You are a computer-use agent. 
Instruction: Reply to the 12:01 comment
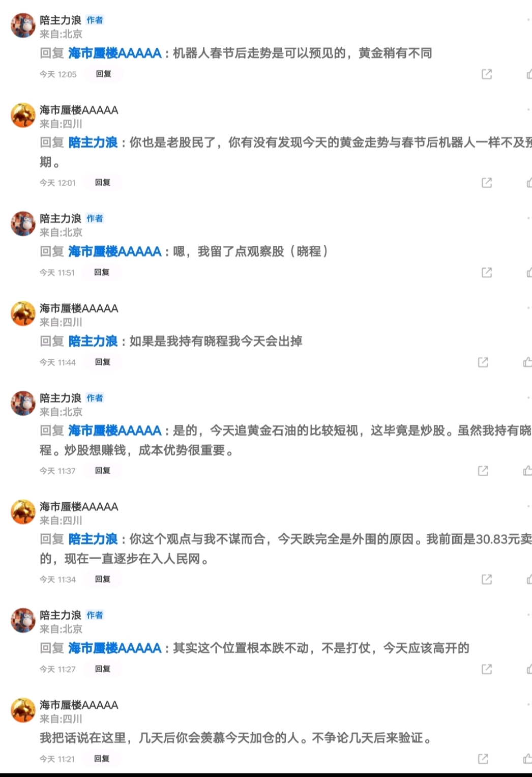coord(103,183)
